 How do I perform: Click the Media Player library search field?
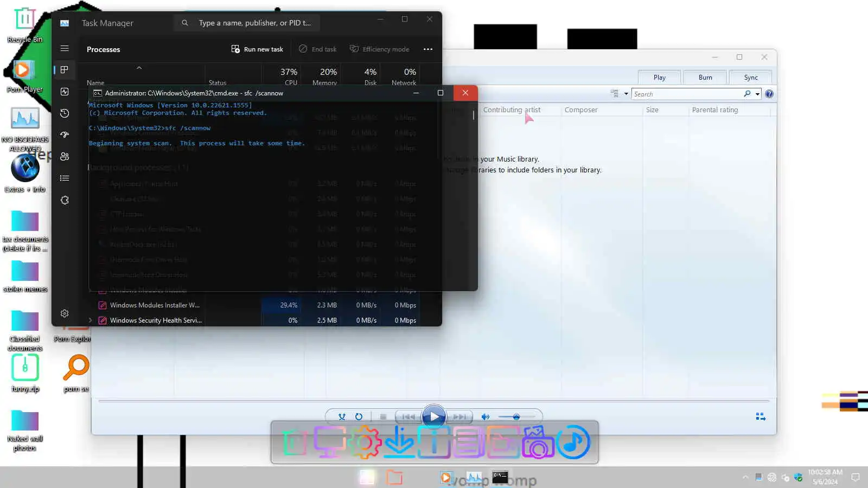click(688, 94)
